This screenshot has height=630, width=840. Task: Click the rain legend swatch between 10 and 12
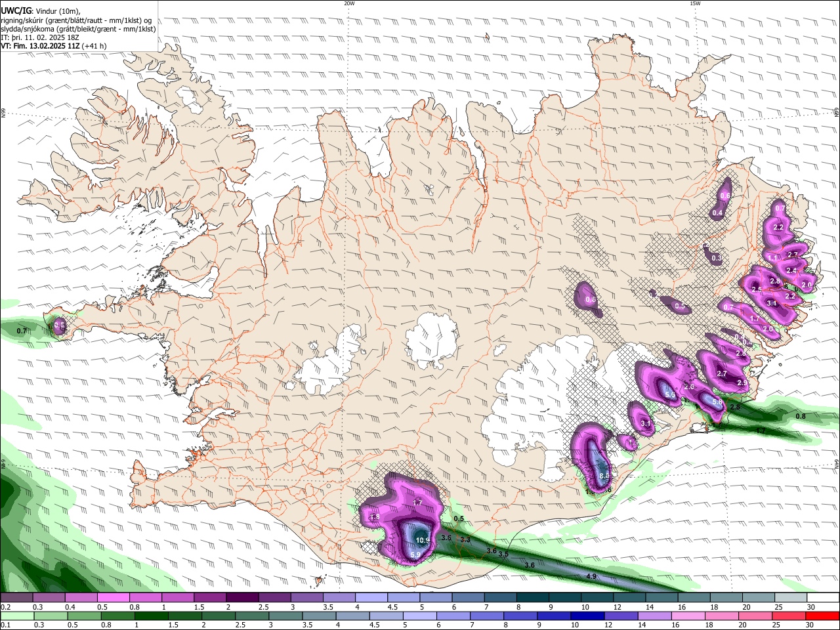[589, 616]
